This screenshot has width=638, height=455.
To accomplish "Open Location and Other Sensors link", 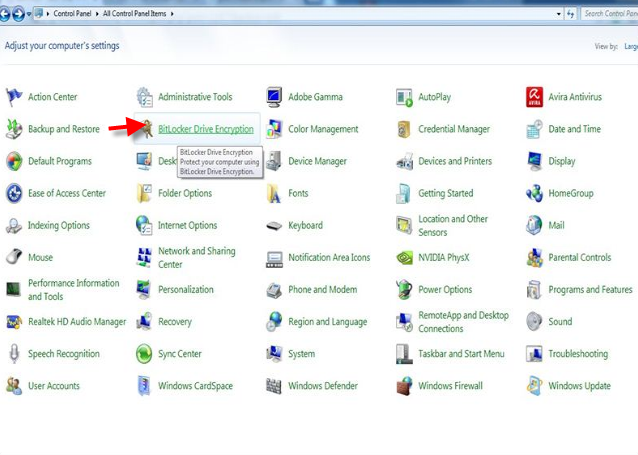I will [453, 225].
